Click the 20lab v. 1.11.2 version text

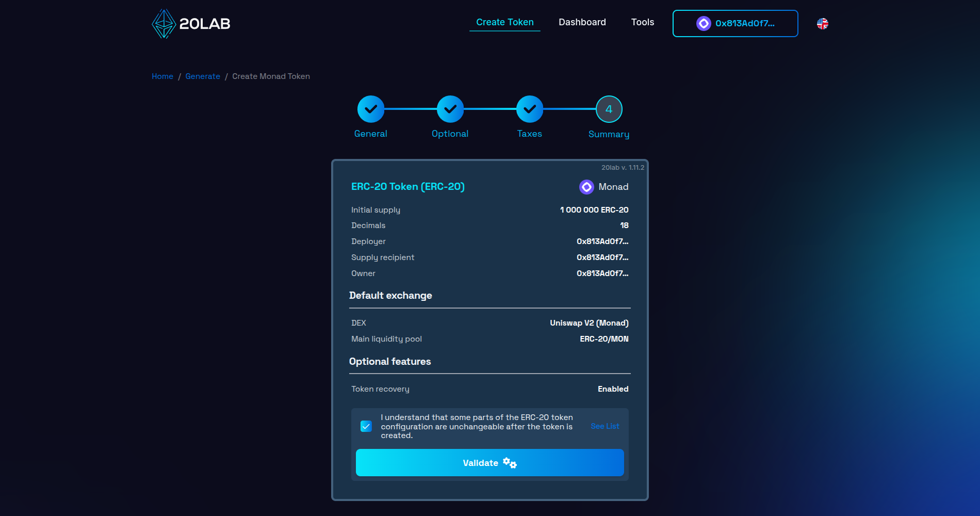(x=623, y=168)
